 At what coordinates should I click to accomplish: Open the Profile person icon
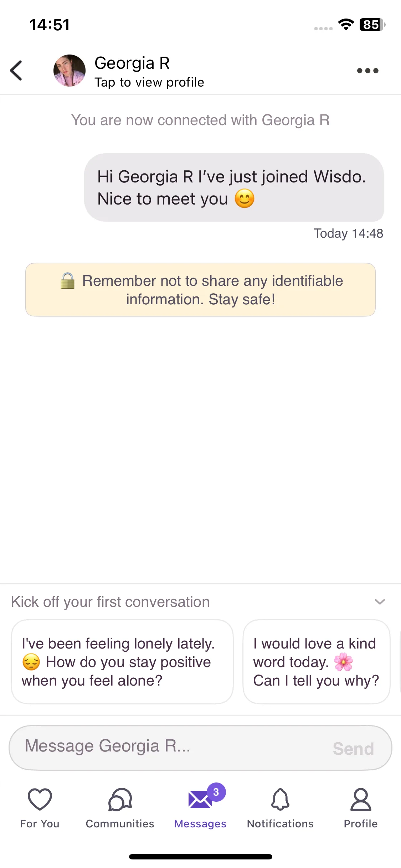point(361,799)
